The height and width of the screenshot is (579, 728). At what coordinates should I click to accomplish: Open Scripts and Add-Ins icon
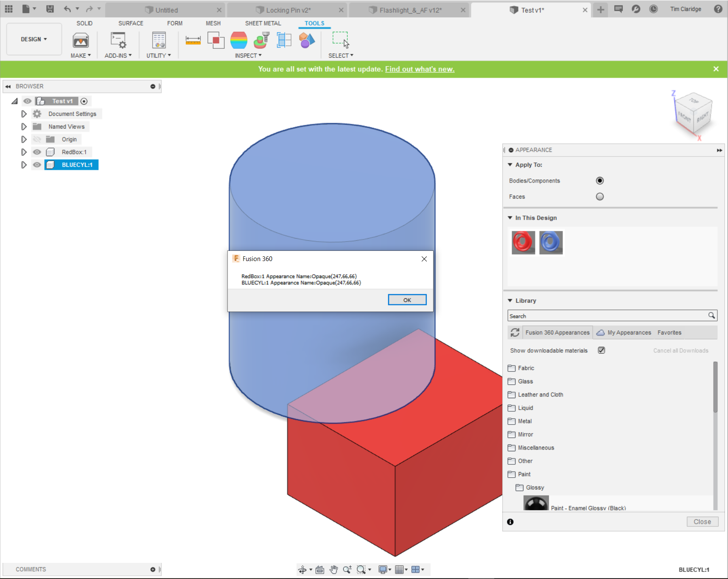[x=118, y=40]
